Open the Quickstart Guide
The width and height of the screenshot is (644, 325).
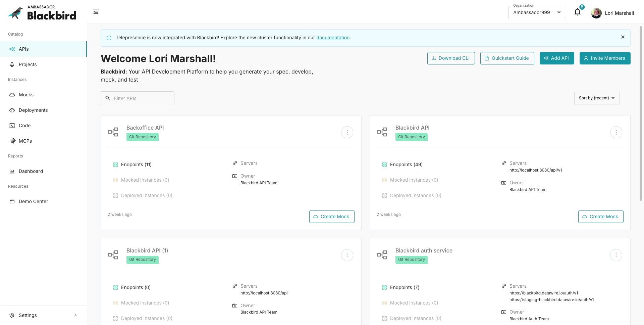(507, 58)
